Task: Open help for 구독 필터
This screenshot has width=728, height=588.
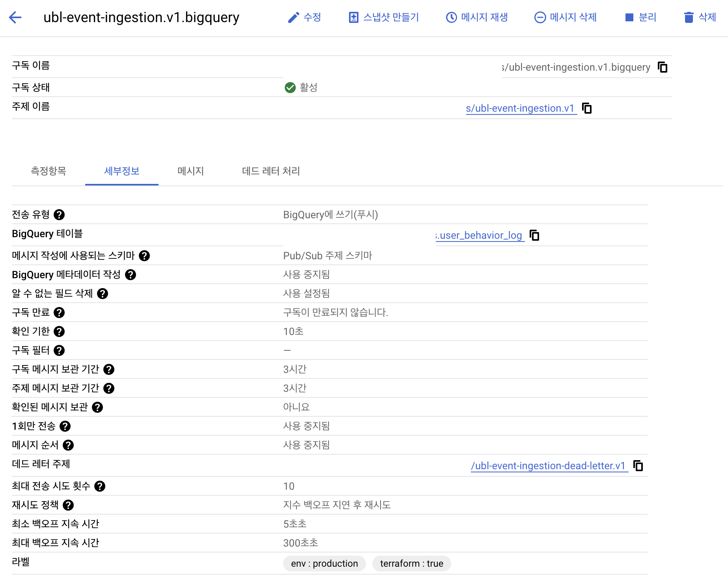Action: click(x=59, y=350)
